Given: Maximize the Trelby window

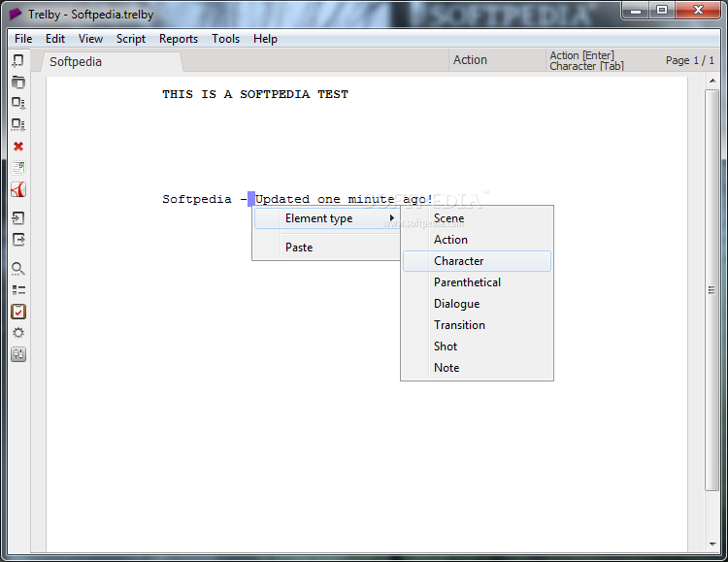Looking at the screenshot, I should tap(662, 11).
